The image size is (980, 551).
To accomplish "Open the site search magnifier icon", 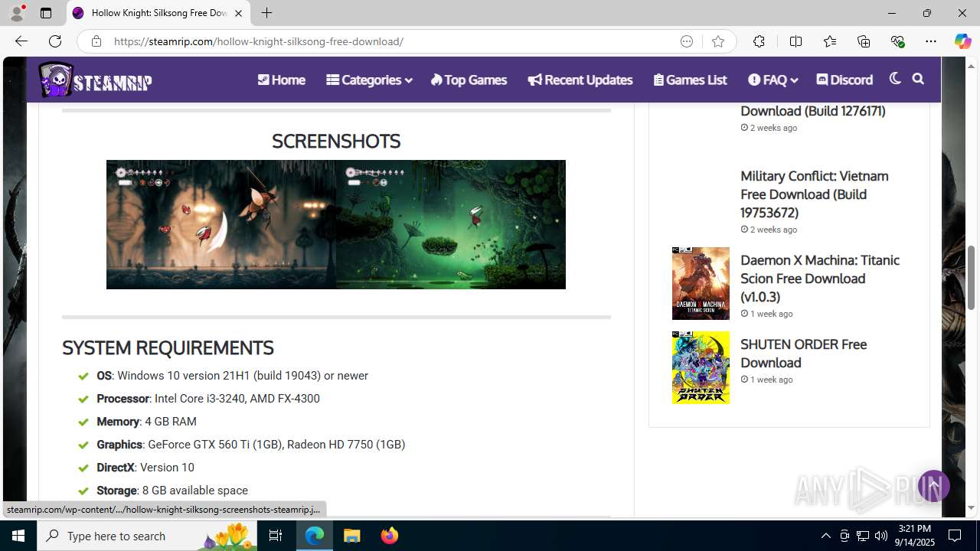I will [x=918, y=79].
